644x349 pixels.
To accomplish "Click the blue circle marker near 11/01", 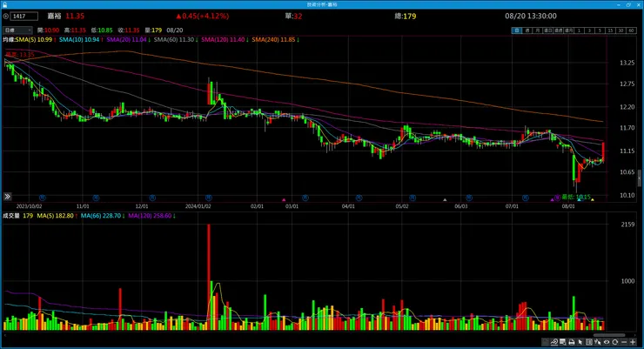I will pos(96,198).
